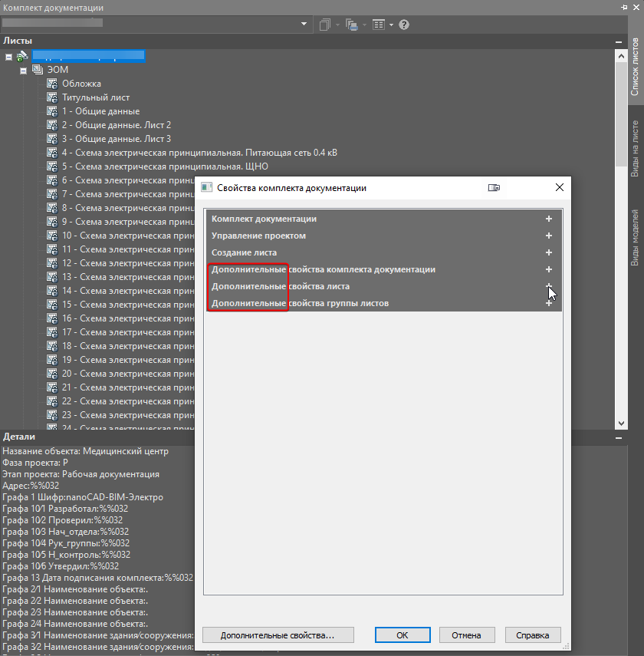Click the Отмена button

pos(467,635)
